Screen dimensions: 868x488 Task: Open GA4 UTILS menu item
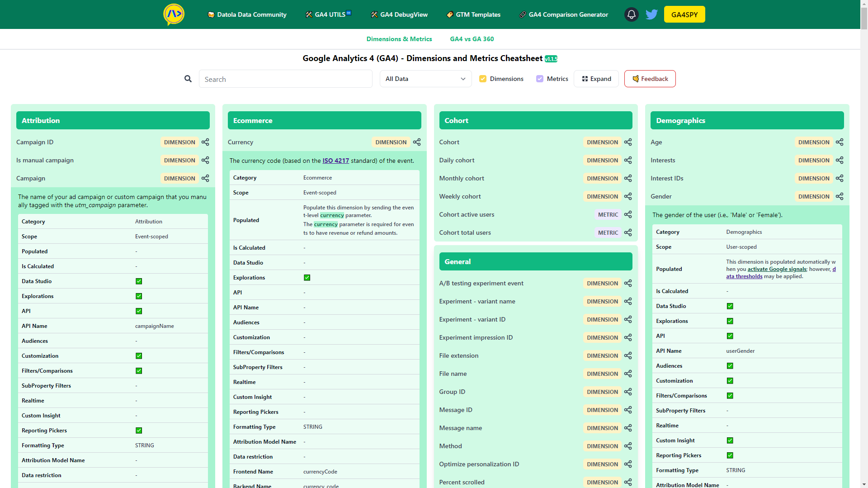click(328, 14)
